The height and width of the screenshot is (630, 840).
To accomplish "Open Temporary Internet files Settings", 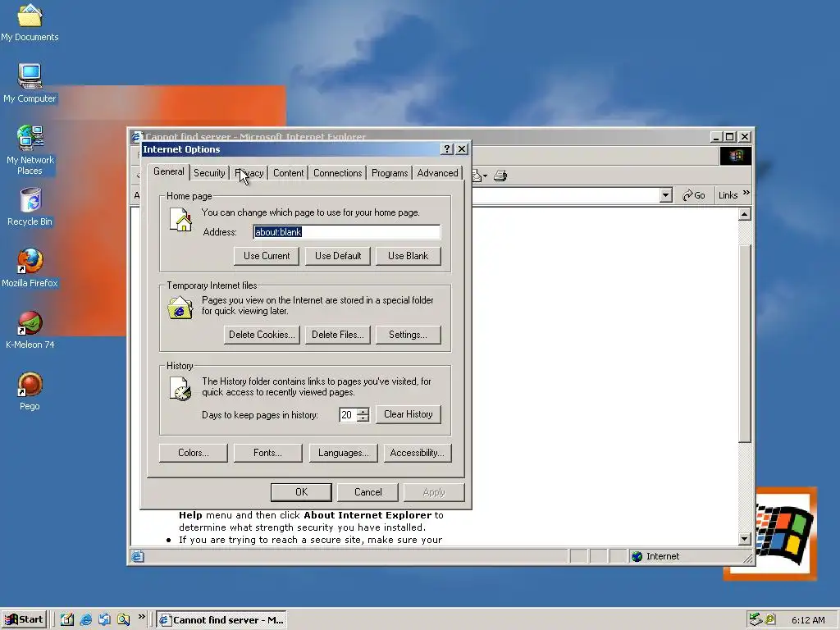I will 409,335.
